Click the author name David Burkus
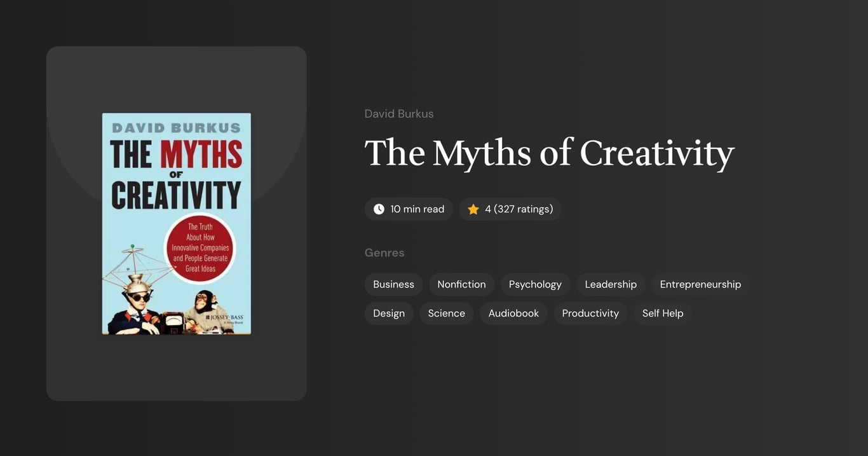Screen dimensions: 868x456 (x=399, y=113)
